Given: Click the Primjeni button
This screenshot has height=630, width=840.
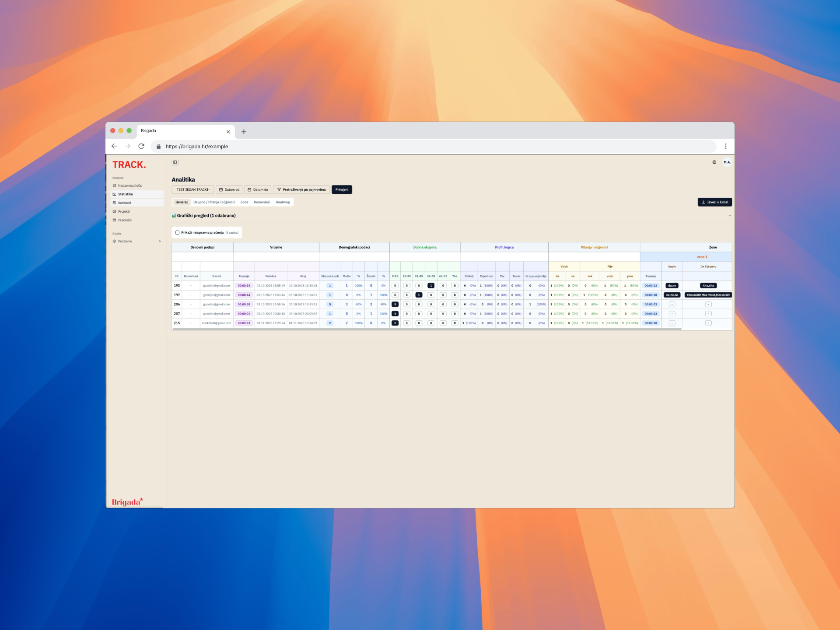Looking at the screenshot, I should tap(342, 189).
